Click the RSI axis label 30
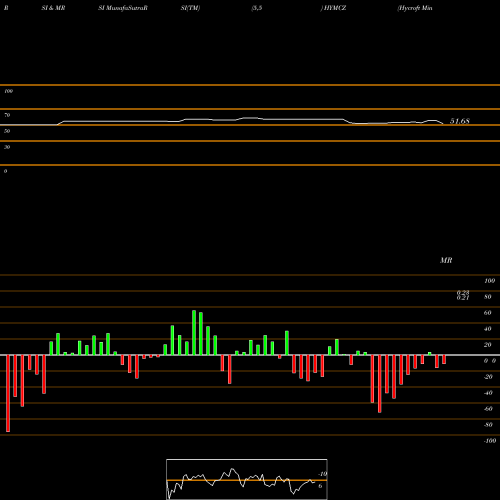500x500 pixels. click(x=7, y=147)
